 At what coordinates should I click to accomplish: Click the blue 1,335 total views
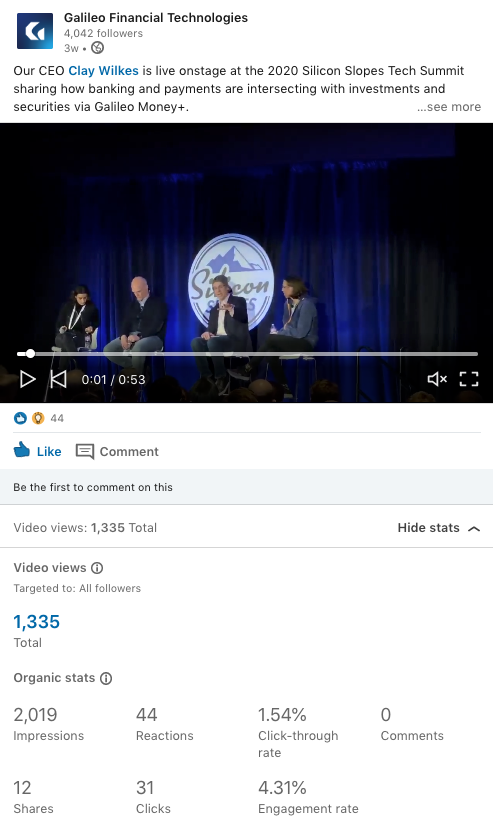pyautogui.click(x=37, y=622)
